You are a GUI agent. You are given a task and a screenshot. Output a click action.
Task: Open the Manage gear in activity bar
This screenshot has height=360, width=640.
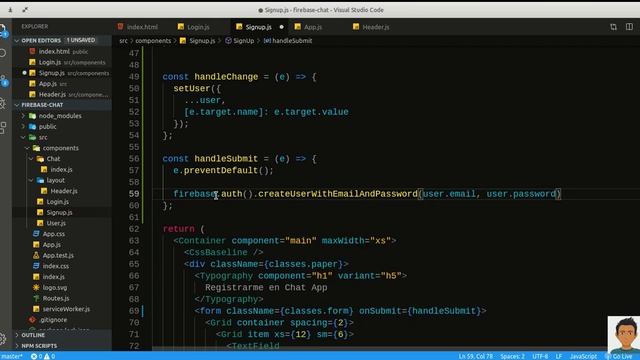point(3,338)
